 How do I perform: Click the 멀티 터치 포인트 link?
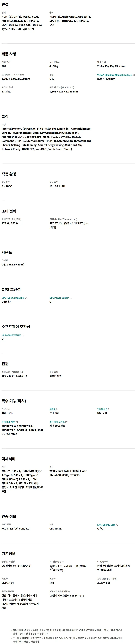pyautogui.click(x=57, y=422)
